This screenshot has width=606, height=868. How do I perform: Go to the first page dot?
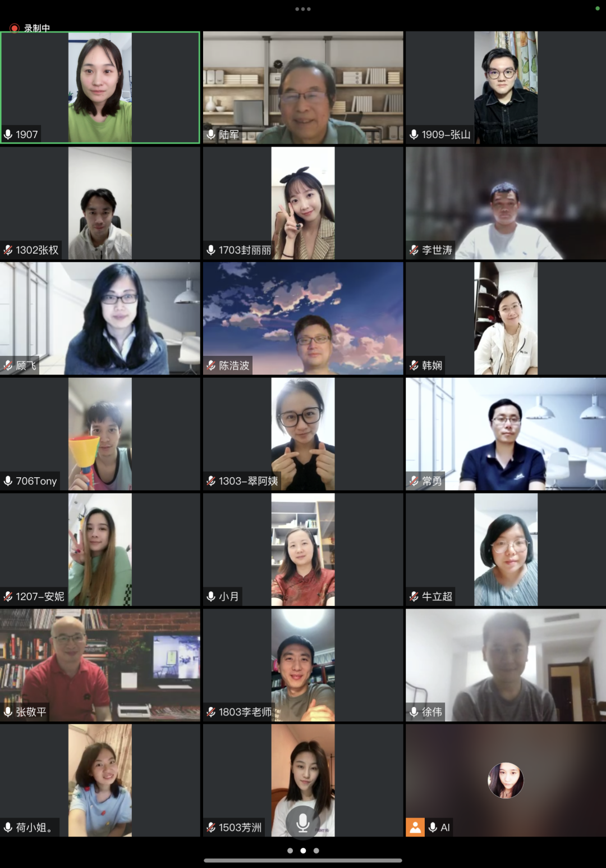[x=290, y=851]
